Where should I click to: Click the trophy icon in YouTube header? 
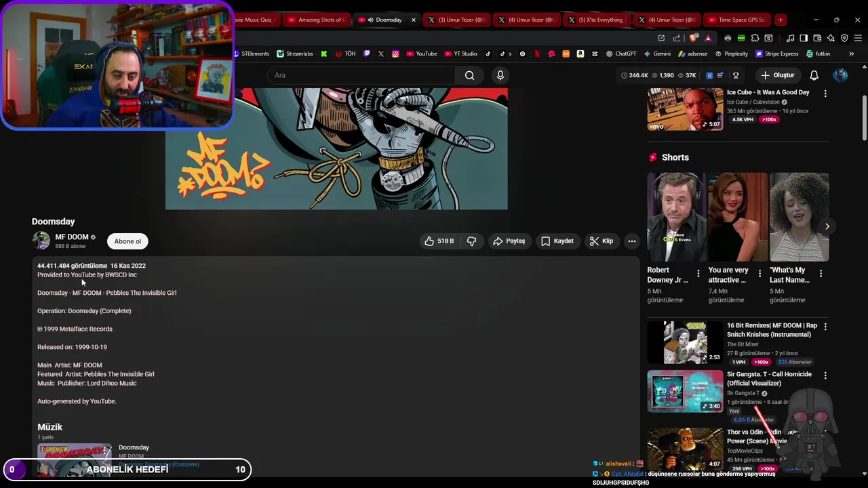[736, 75]
